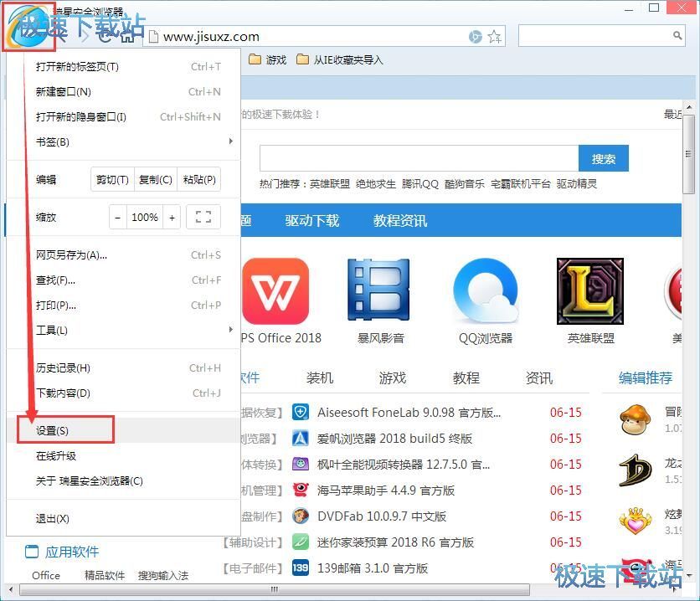Image resolution: width=700 pixels, height=601 pixels.
Task: Click the 剪切(T) button
Action: pyautogui.click(x=112, y=179)
